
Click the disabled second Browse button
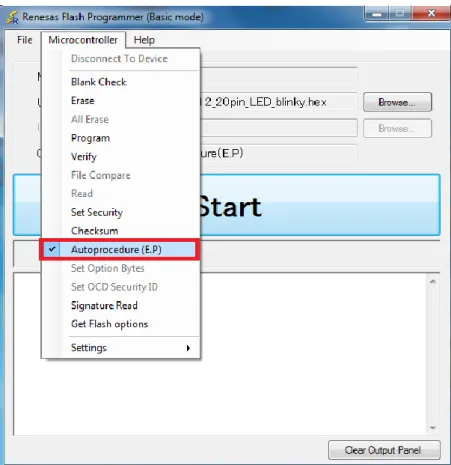pos(397,128)
